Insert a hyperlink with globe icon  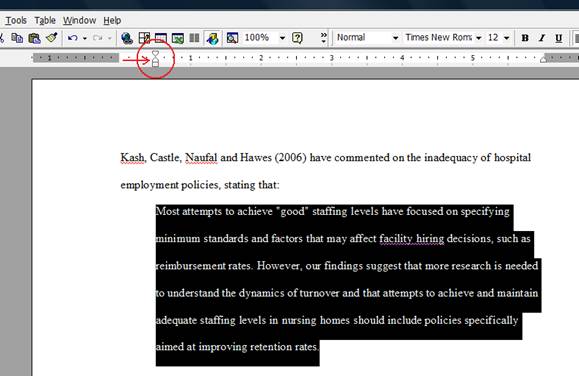pos(127,38)
